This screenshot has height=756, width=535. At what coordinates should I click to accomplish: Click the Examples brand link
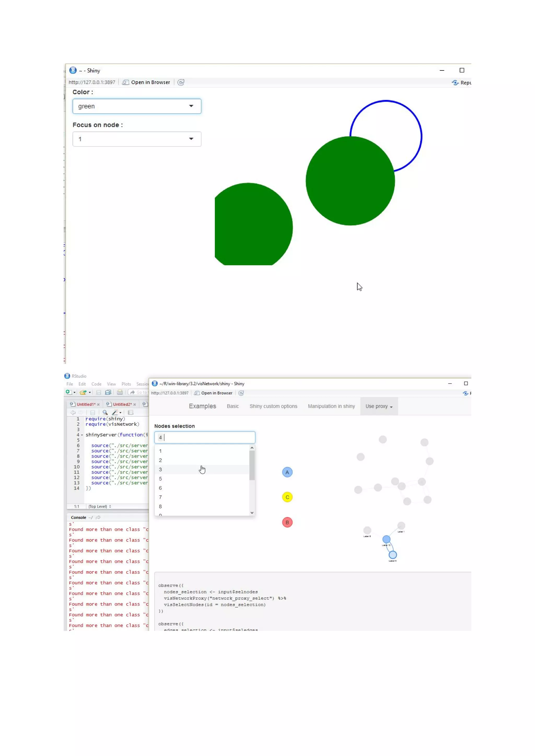point(202,406)
